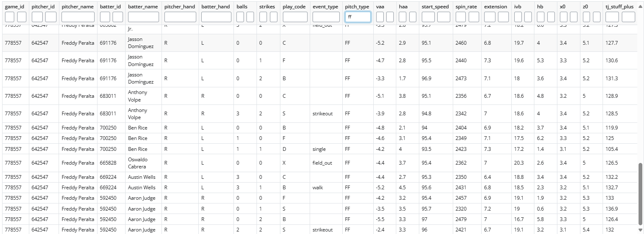
Task: Click the left filter box under start_speed
Action: click(x=428, y=17)
